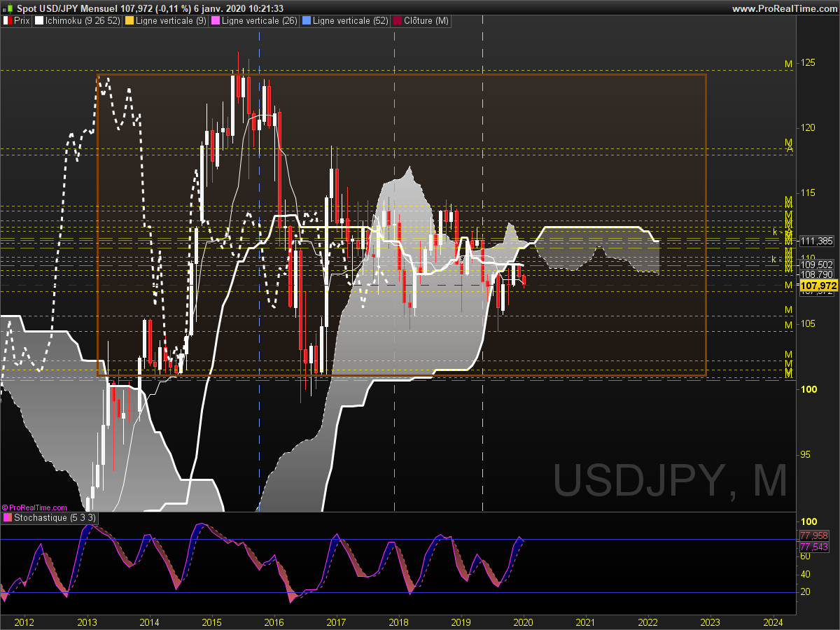Click the 115 level on the price axis
Viewport: 840px width, 630px height.
tap(808, 192)
